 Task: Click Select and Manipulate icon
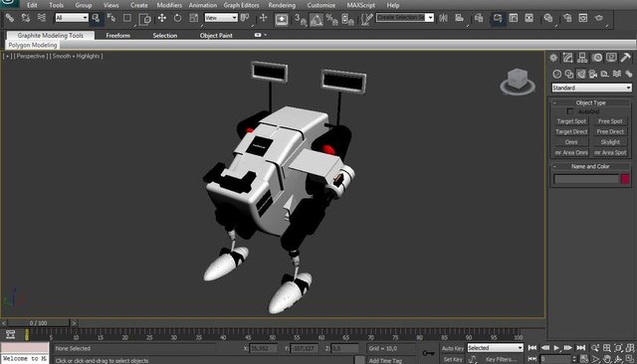pyautogui.click(x=263, y=18)
